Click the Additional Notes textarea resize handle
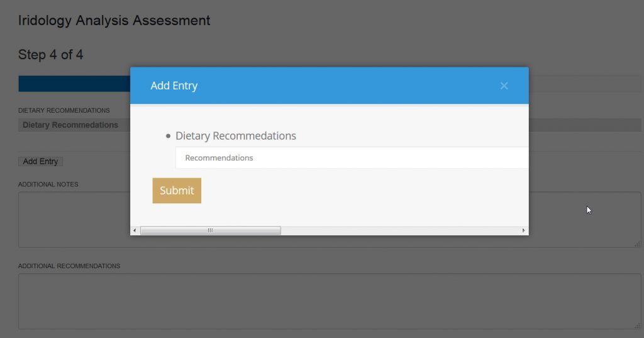644x338 pixels. coord(637,244)
